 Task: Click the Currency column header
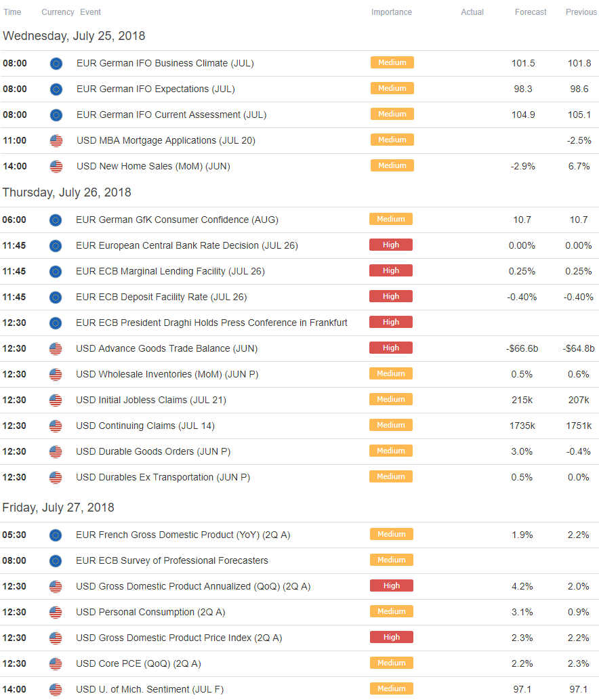click(58, 12)
